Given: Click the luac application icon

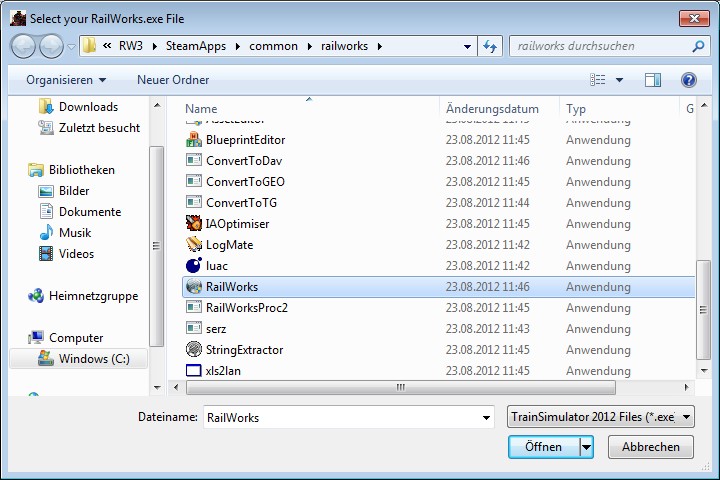Looking at the screenshot, I should click(x=194, y=265).
